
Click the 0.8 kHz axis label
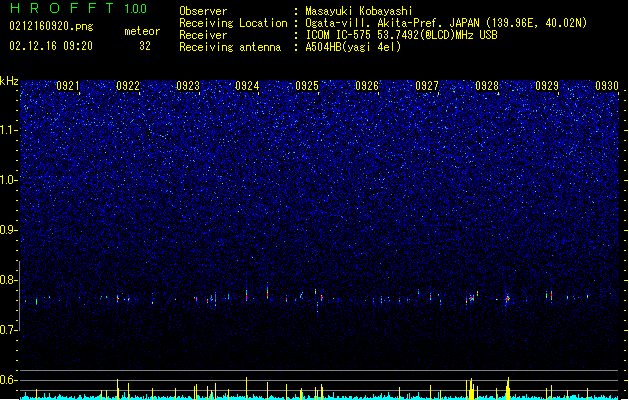(9, 280)
